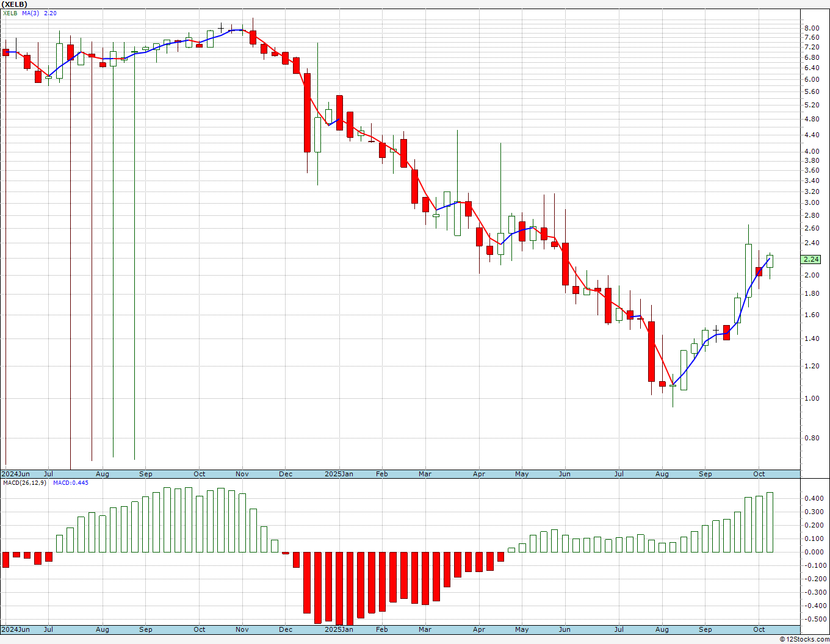Click the MACD:0.445 value label
The image size is (830, 644).
(71, 482)
